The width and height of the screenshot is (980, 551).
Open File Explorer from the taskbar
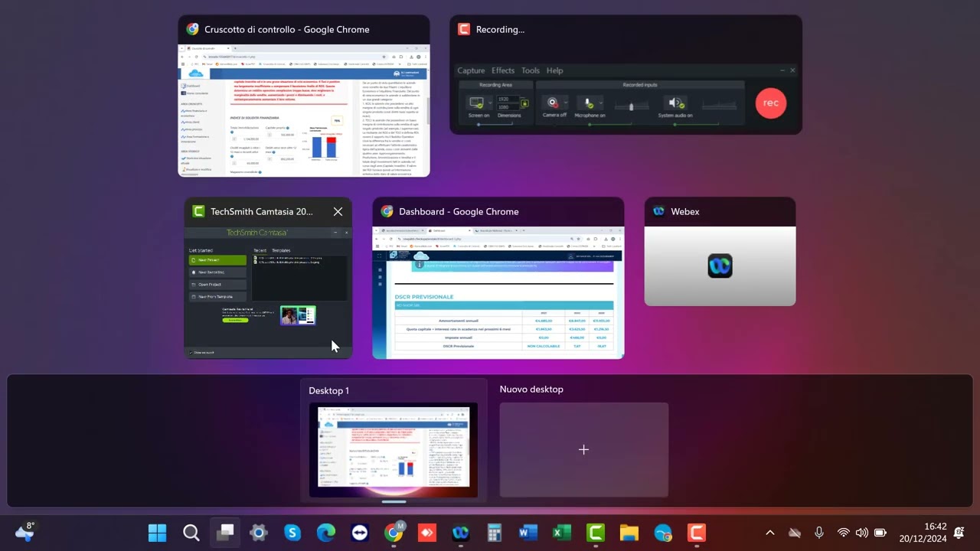click(629, 533)
